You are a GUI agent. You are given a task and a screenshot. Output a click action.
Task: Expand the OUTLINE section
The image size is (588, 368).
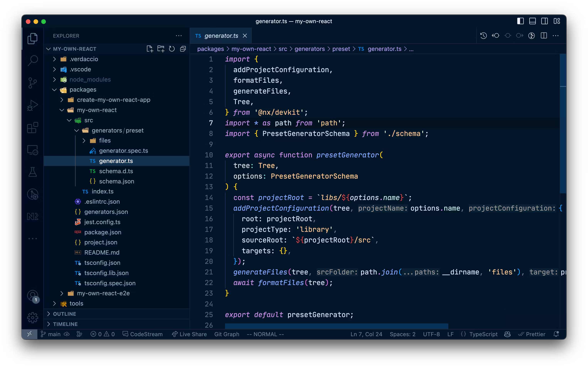[x=64, y=314]
